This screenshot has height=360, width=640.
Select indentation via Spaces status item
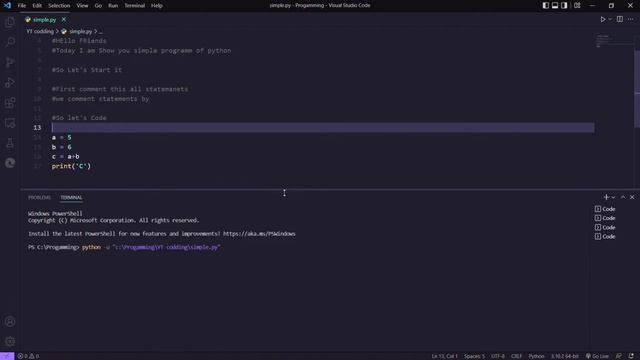coord(474,356)
